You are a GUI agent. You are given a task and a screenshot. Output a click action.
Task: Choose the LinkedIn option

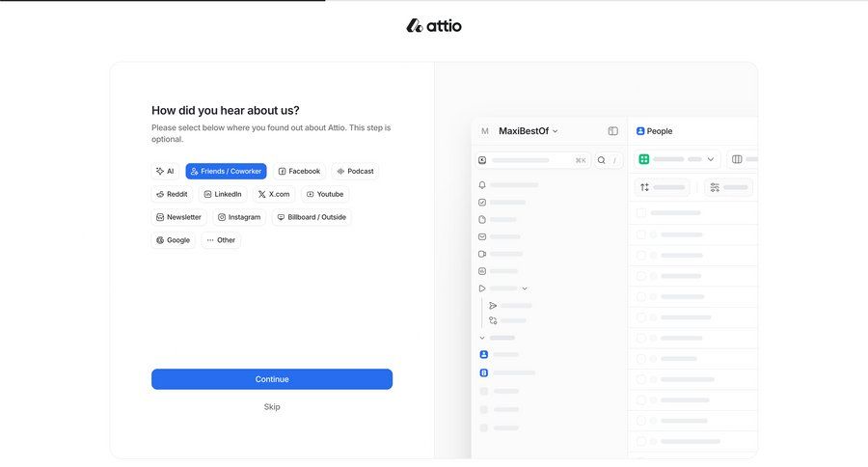tap(223, 195)
